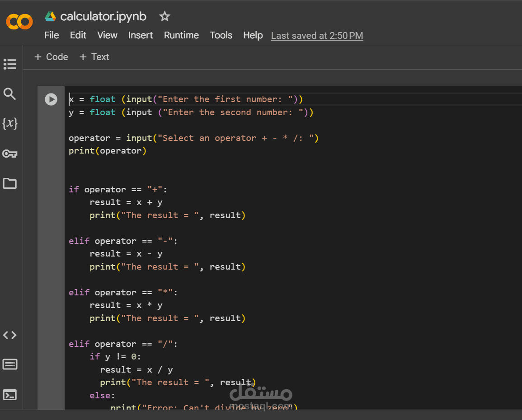Image resolution: width=522 pixels, height=420 pixels.
Task: Run the calculator code cell
Action: [x=51, y=99]
